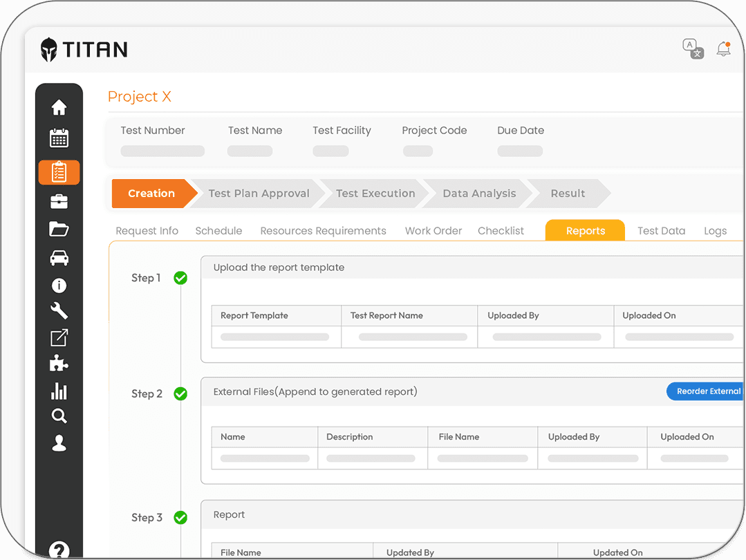This screenshot has width=746, height=560.
Task: Open the puzzle piece plugins icon
Action: [x=59, y=364]
